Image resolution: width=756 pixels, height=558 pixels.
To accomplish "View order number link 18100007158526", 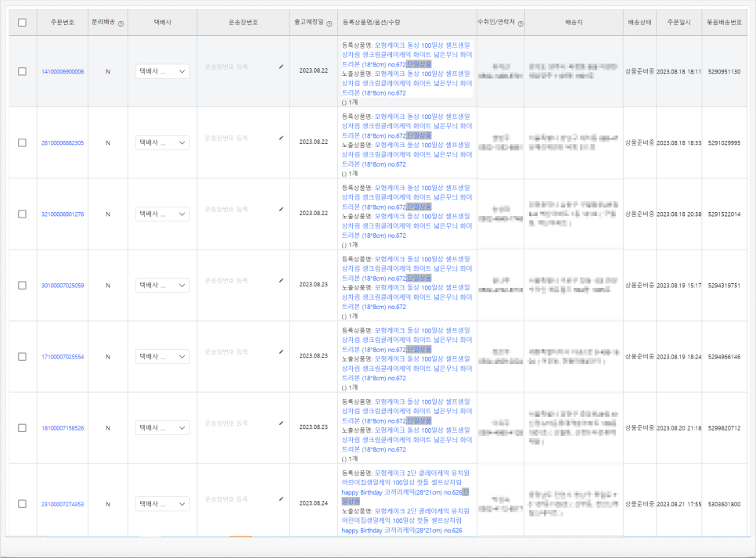I will coord(63,429).
